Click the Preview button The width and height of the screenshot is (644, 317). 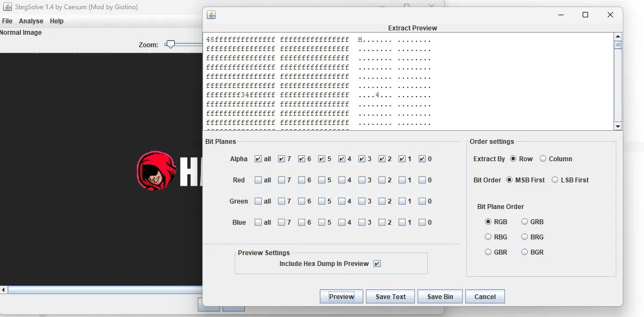342,296
